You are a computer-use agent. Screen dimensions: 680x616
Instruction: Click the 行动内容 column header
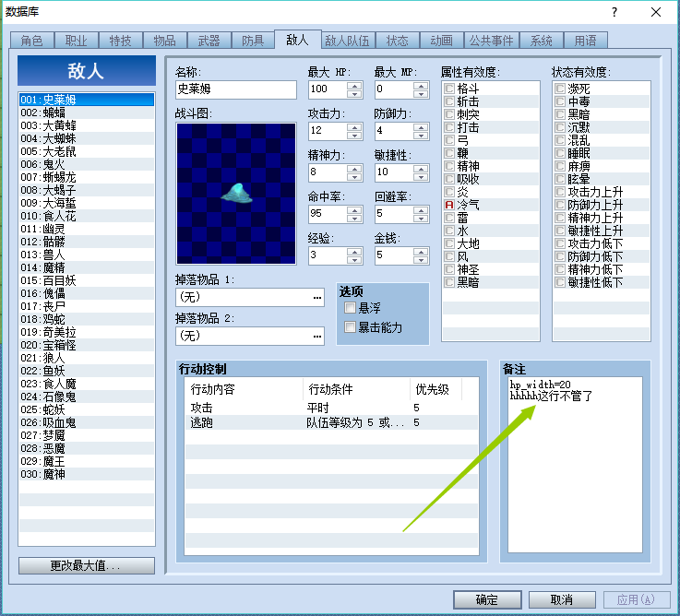click(x=245, y=389)
